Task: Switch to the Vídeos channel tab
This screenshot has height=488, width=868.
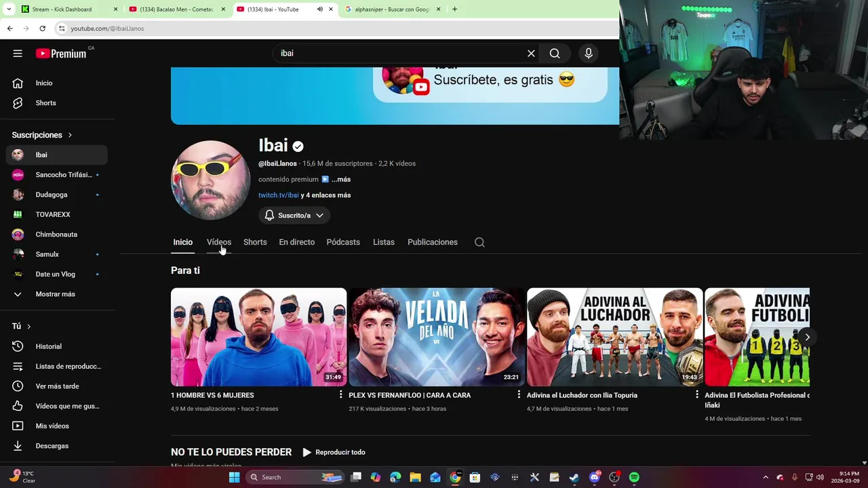Action: 219,242
